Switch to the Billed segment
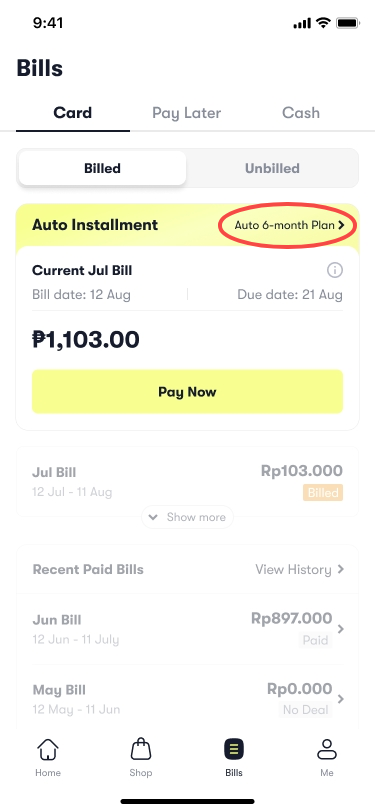Viewport: 375px width, 812px height. point(103,168)
